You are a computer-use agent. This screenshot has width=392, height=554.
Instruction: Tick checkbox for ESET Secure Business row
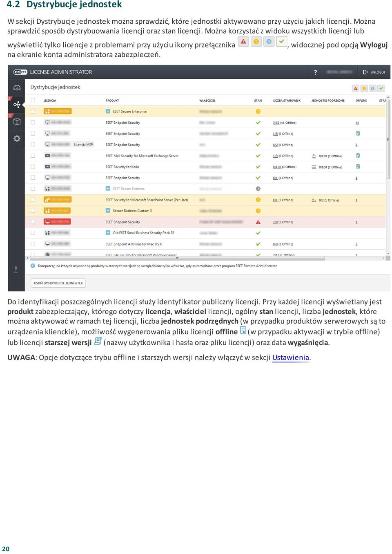click(33, 189)
